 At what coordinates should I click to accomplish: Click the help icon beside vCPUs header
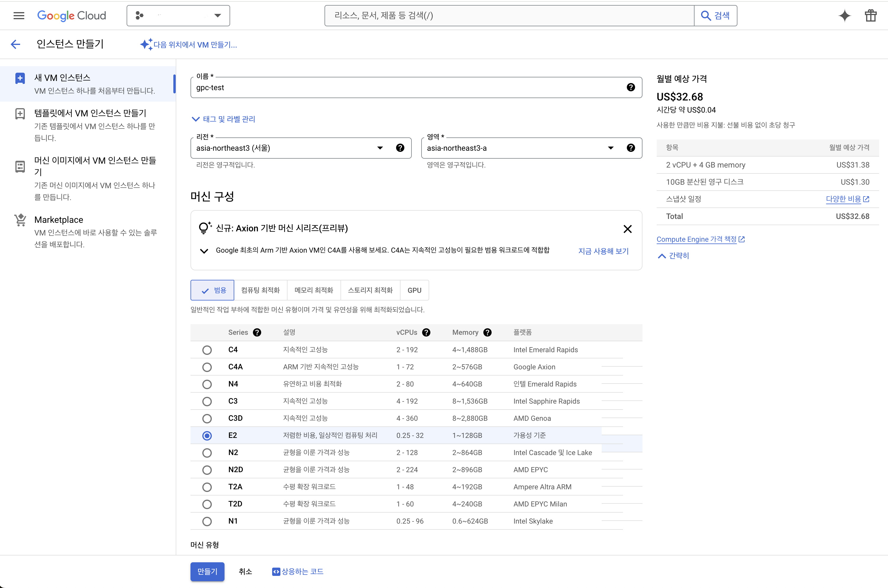point(426,332)
